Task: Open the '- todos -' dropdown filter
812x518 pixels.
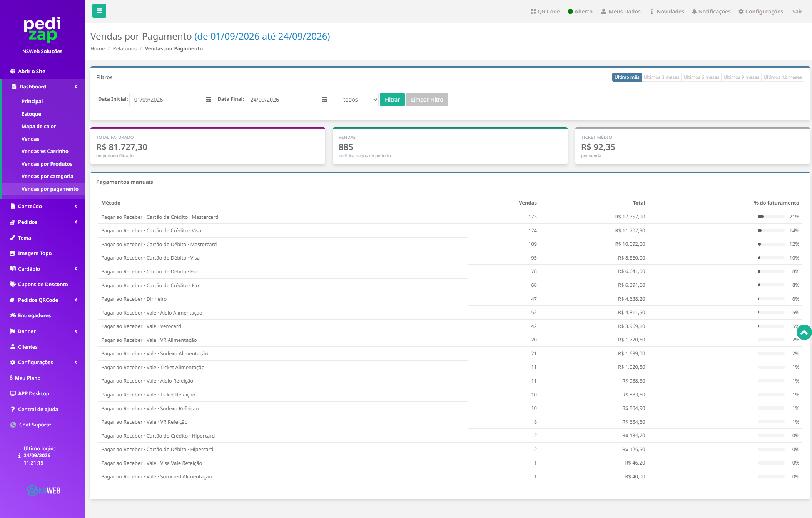Action: 356,100
